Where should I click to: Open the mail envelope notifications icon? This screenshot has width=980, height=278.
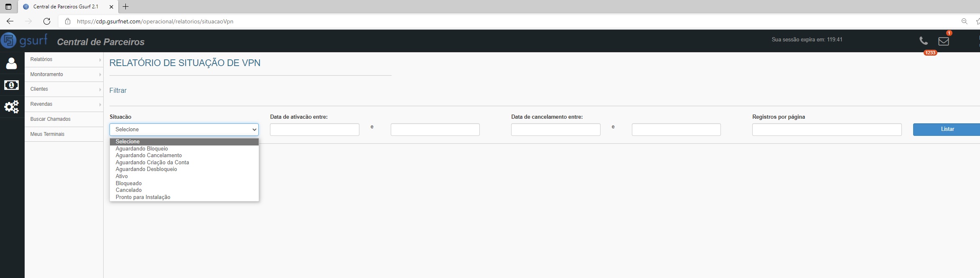click(x=944, y=41)
